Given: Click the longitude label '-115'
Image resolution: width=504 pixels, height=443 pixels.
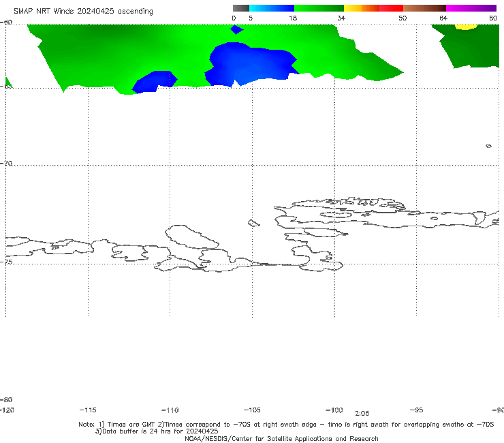Looking at the screenshot, I should tap(88, 410).
